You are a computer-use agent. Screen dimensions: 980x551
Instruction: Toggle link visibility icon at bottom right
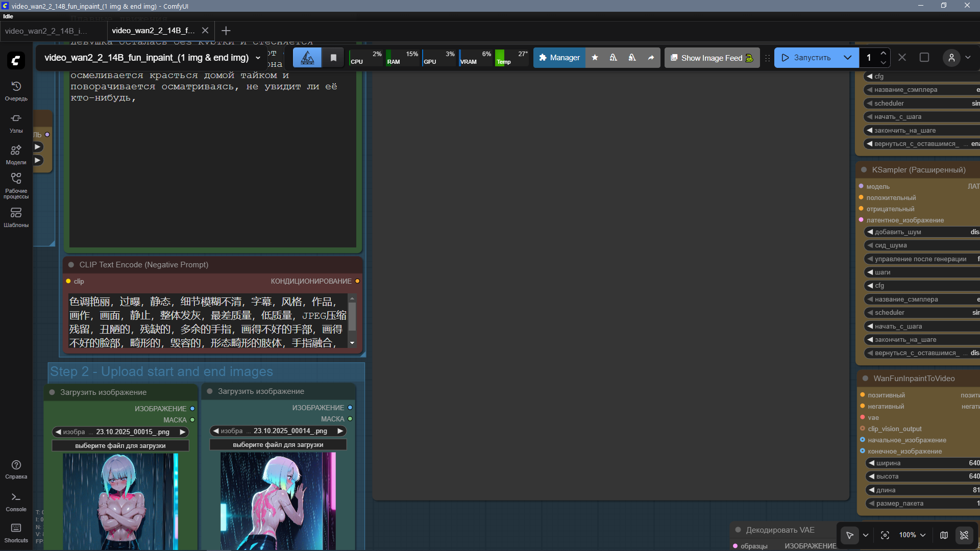(964, 535)
